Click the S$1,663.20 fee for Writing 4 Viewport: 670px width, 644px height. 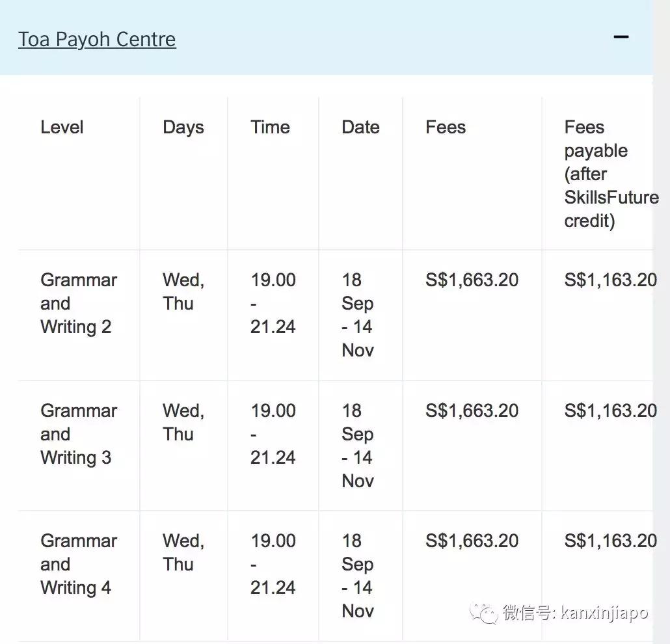[x=472, y=541]
